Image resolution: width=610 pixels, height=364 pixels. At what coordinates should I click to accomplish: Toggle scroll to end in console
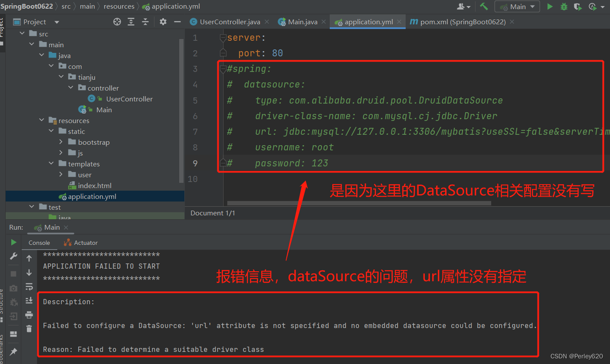click(29, 300)
